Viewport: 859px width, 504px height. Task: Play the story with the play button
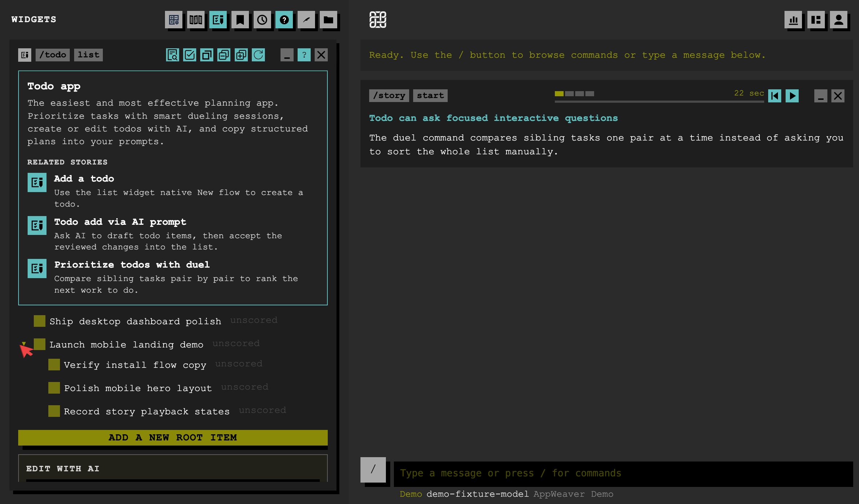(x=792, y=96)
